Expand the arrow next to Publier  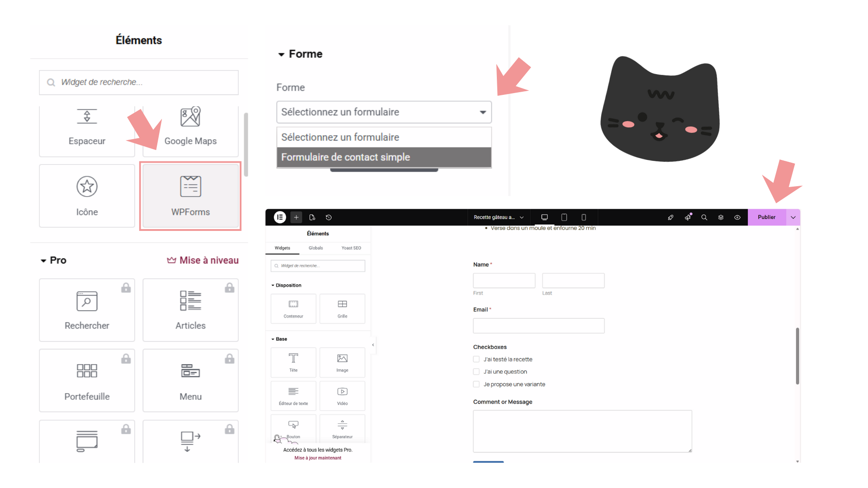click(793, 217)
